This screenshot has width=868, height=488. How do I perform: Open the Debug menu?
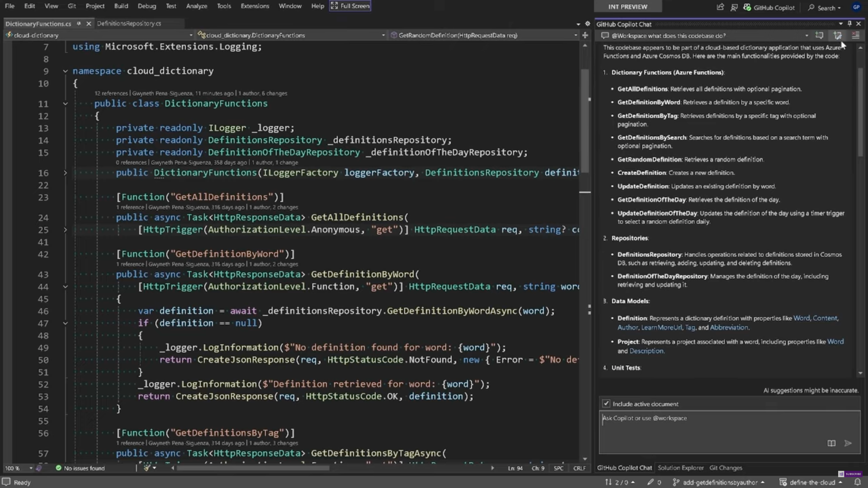[x=146, y=6]
